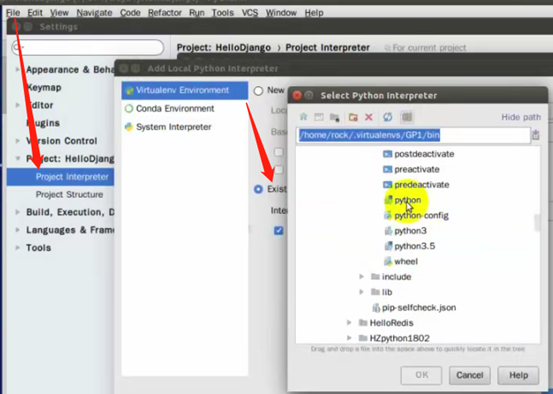Click the include folder icon
This screenshot has height=394, width=553.
pos(375,277)
